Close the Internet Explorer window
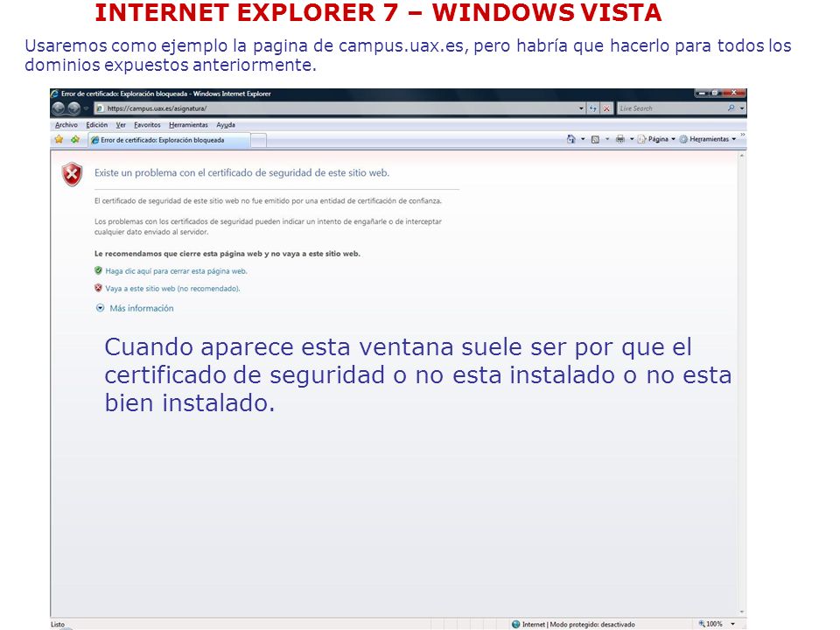The height and width of the screenshot is (630, 840). point(734,93)
